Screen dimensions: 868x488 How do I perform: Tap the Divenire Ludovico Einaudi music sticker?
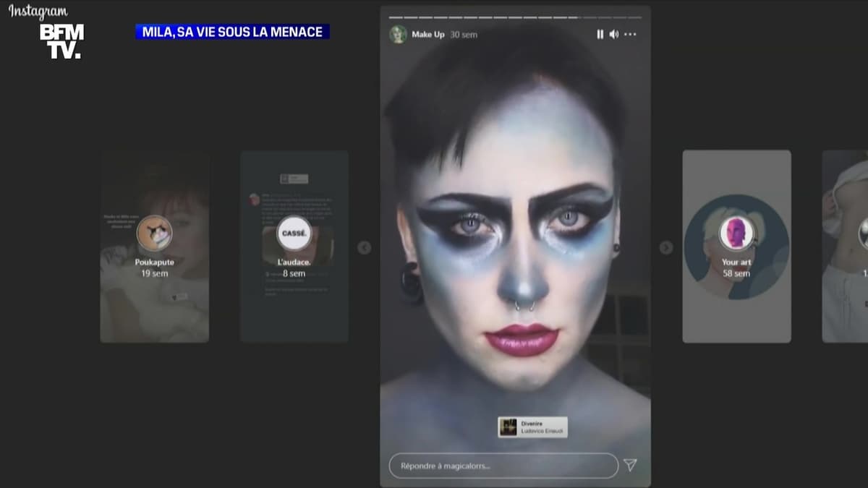click(x=532, y=427)
